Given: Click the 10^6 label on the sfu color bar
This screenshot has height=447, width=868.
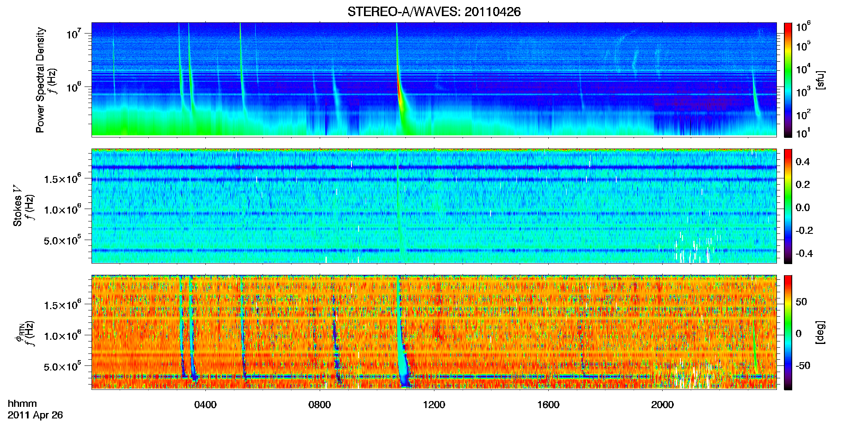Looking at the screenshot, I should tap(803, 27).
